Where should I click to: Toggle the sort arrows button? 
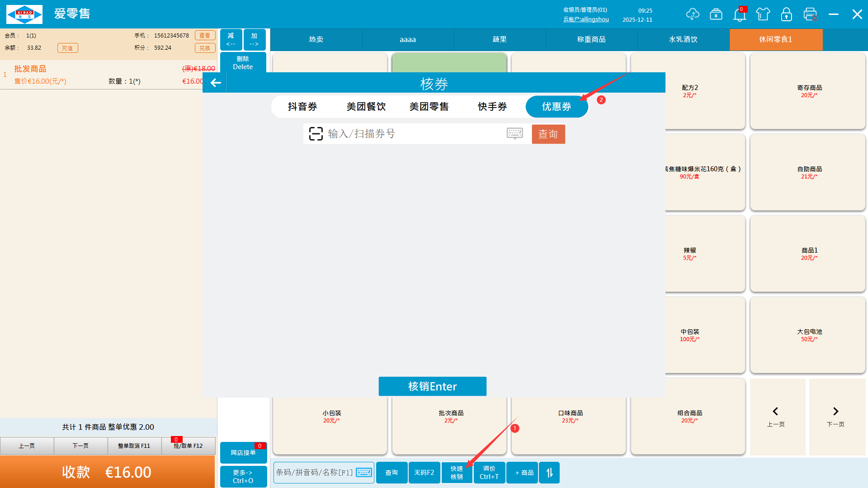click(x=549, y=473)
